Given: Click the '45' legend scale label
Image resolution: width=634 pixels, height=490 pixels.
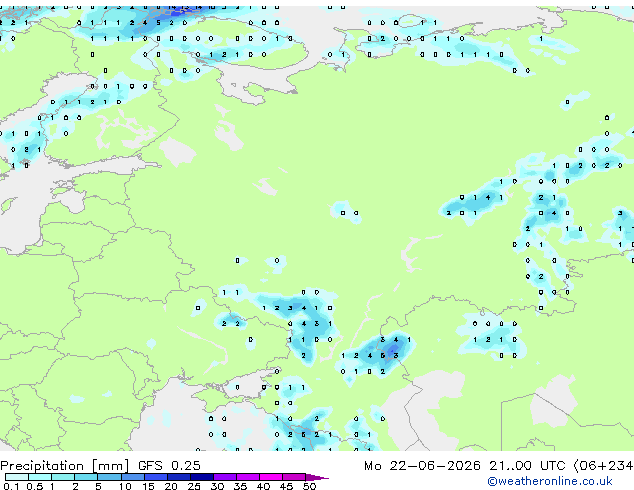Looking at the screenshot, I should (286, 486).
